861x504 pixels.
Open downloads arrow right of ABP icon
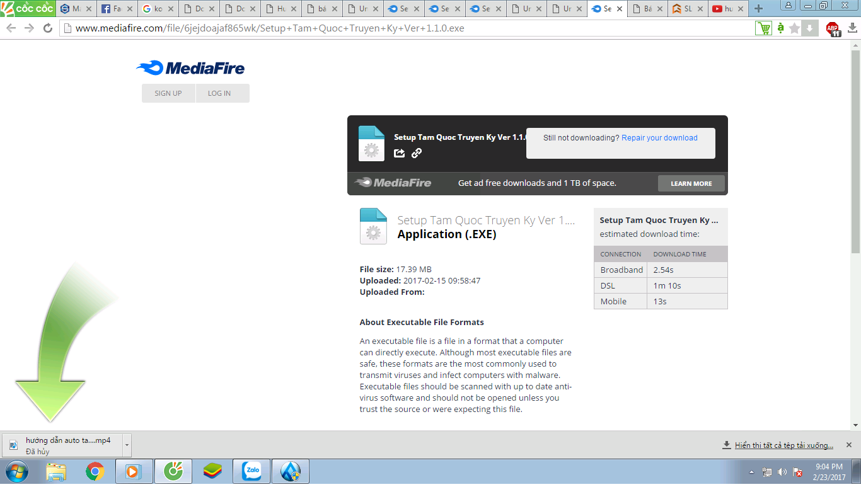coord(852,28)
